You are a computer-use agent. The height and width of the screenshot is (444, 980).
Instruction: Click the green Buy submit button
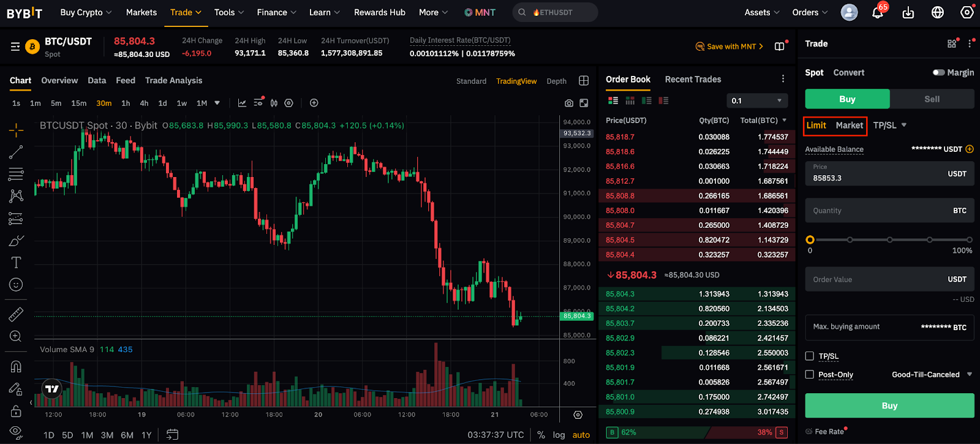889,405
